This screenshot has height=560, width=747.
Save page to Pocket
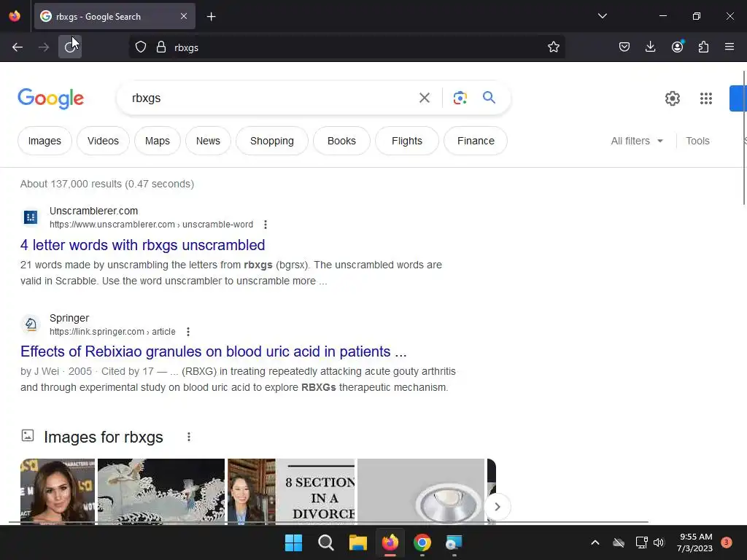pyautogui.click(x=624, y=47)
